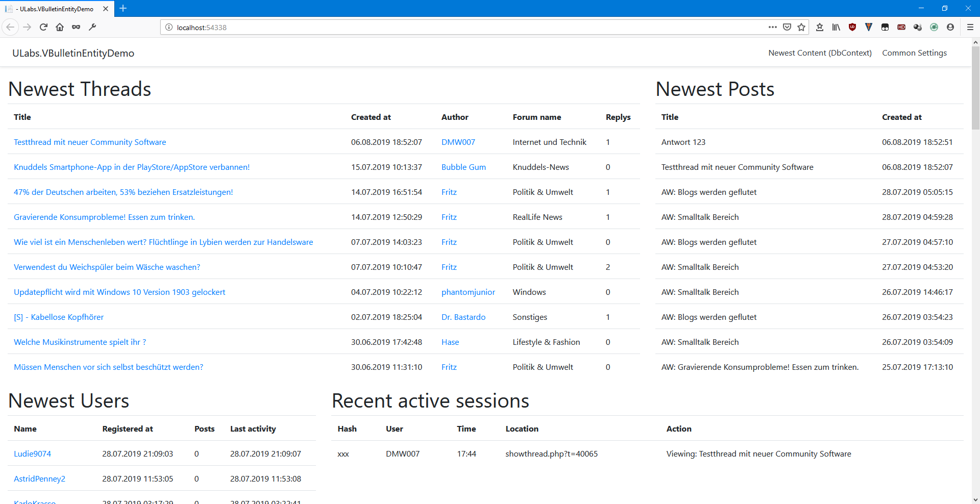Click forum name Internet und Technik
Image resolution: width=980 pixels, height=504 pixels.
[549, 142]
